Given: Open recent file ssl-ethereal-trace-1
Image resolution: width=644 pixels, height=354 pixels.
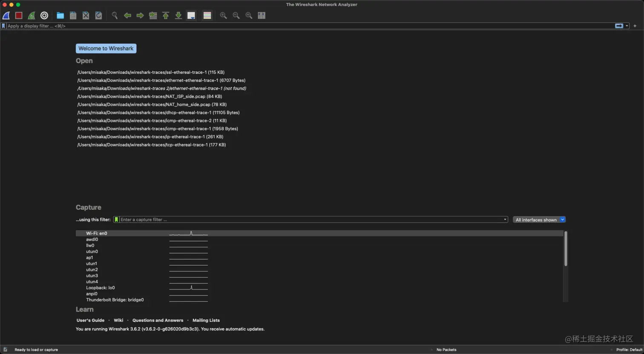Looking at the screenshot, I should tap(151, 73).
